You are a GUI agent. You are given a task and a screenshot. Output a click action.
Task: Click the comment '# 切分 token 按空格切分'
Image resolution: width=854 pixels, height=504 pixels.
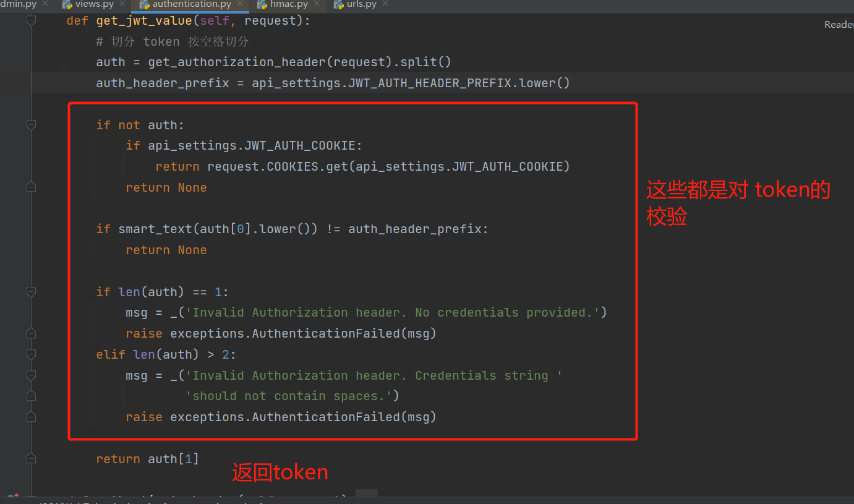[173, 41]
